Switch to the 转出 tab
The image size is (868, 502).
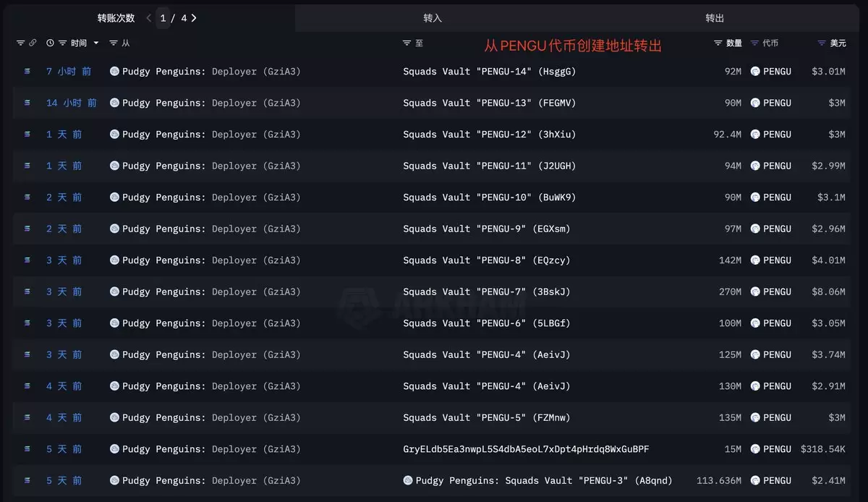(715, 18)
